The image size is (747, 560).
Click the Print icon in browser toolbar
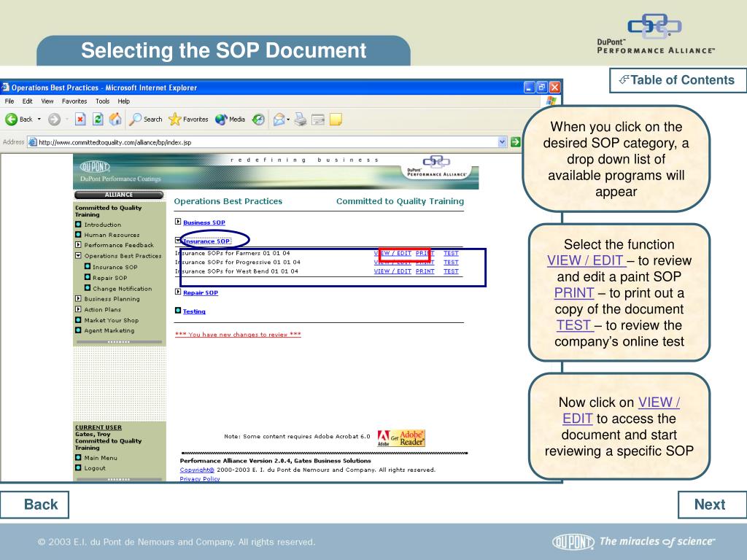[300, 120]
